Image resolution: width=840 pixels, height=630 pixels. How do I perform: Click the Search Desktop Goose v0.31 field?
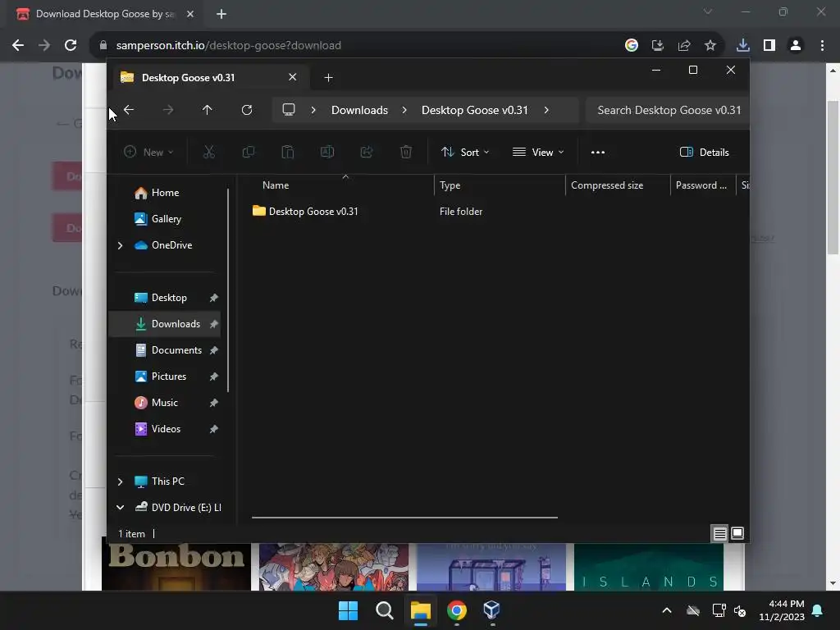click(x=668, y=110)
